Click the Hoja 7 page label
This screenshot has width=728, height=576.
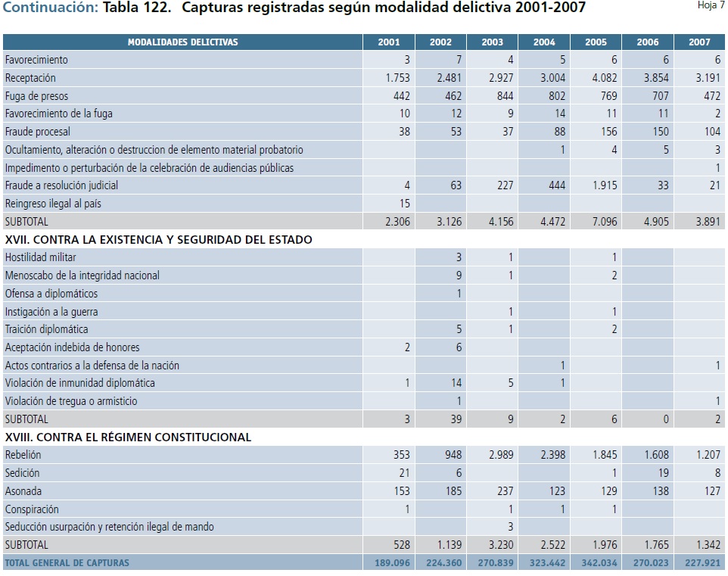[711, 6]
